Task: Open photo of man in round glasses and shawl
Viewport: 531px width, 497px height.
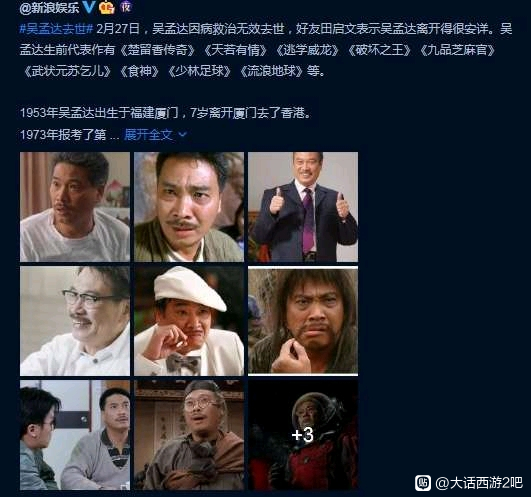Action: point(189,435)
